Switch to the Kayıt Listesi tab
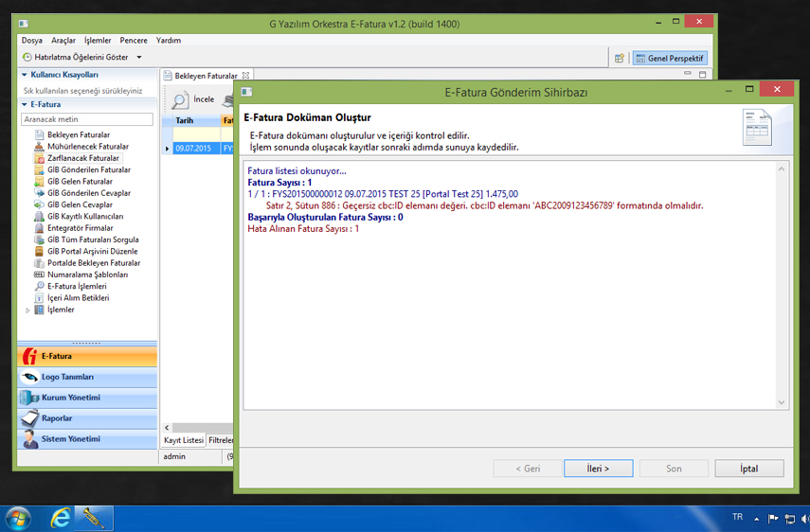Image resolution: width=810 pixels, height=532 pixels. 183,440
